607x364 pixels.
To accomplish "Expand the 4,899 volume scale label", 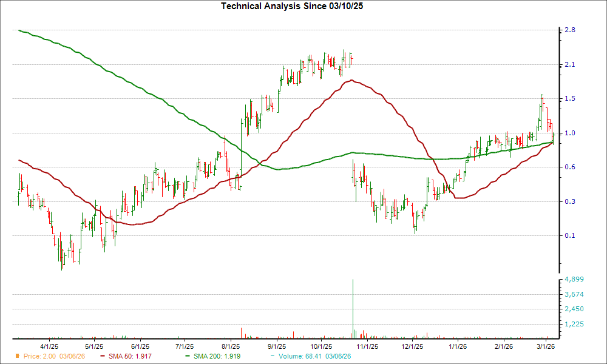I will click(573, 279).
